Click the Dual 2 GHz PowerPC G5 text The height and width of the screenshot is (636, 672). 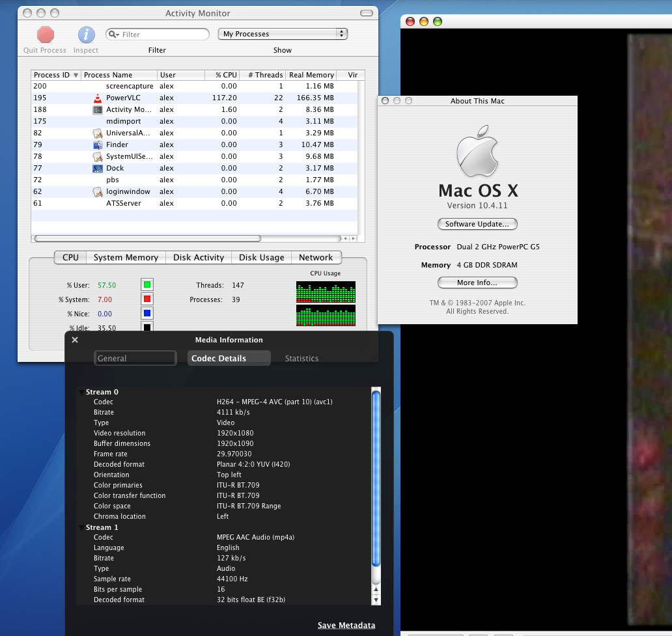pyautogui.click(x=498, y=247)
